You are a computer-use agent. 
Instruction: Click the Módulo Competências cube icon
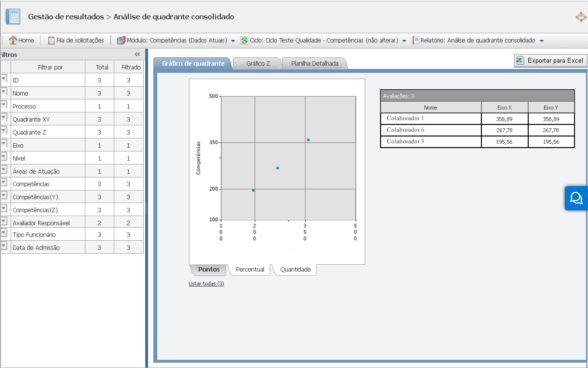[121, 41]
